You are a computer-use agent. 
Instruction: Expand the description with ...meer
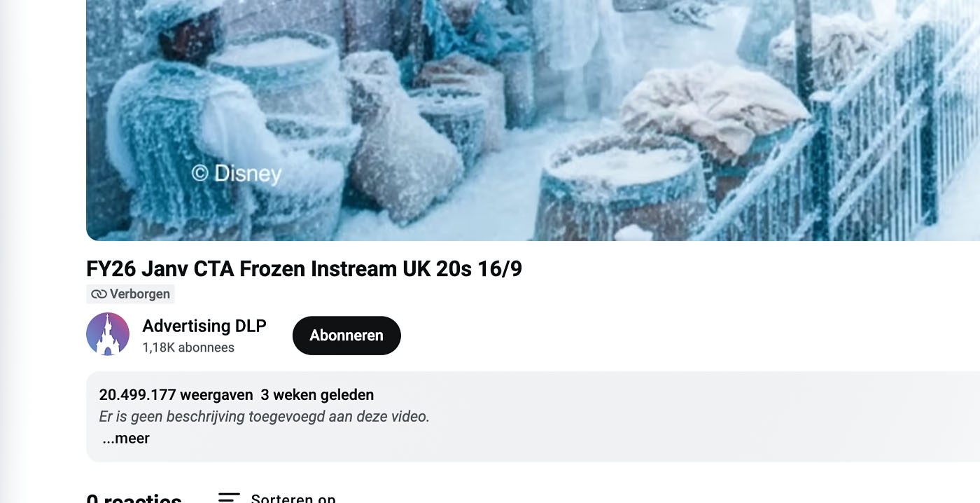click(126, 439)
